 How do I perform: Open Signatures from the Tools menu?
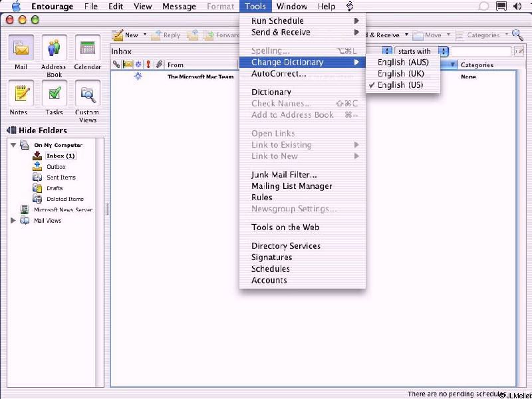pos(303,257)
